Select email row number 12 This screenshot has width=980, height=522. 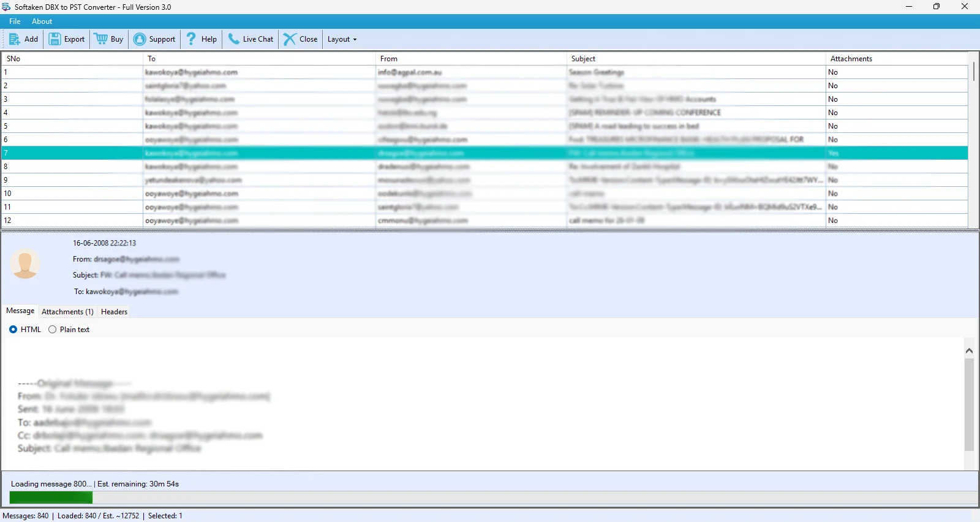(484, 221)
